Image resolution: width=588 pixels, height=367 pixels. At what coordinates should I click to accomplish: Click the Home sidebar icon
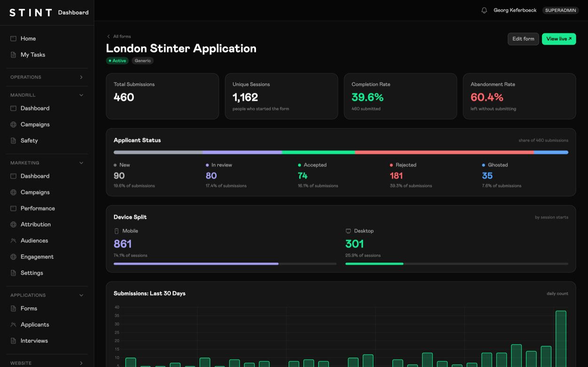point(13,39)
